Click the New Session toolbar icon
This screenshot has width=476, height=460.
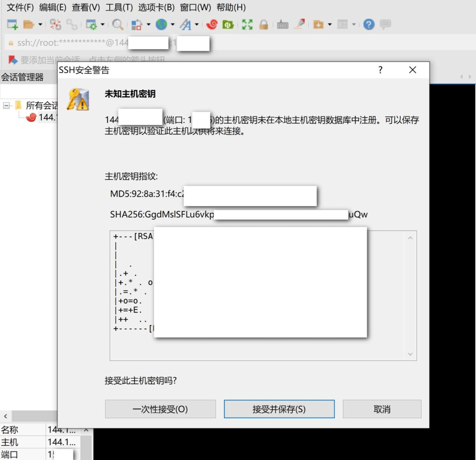pyautogui.click(x=13, y=25)
